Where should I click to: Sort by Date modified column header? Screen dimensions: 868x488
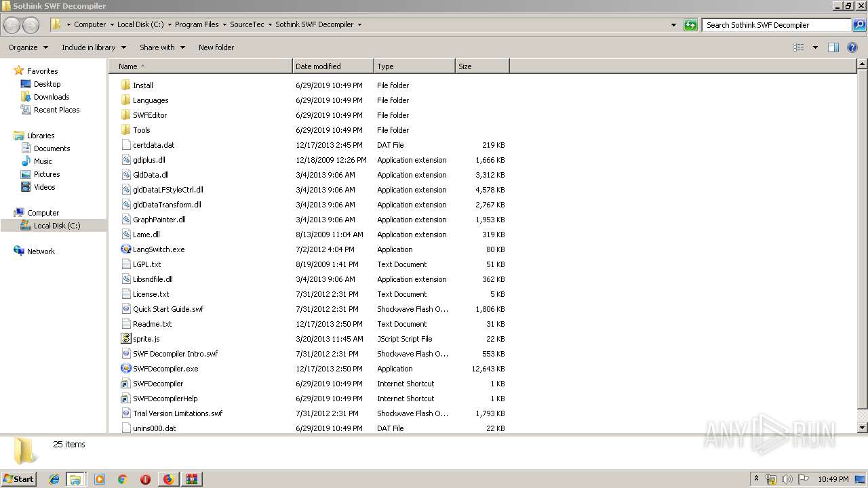point(333,66)
